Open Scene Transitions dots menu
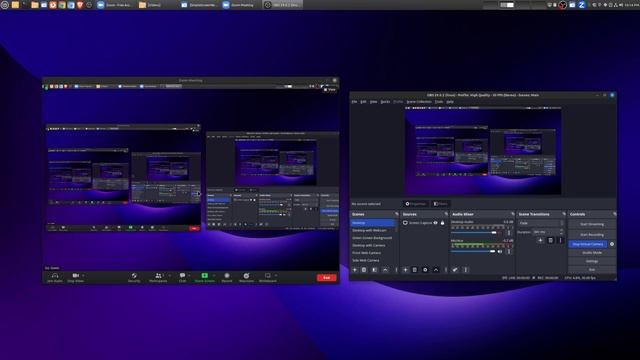 pyautogui.click(x=560, y=240)
